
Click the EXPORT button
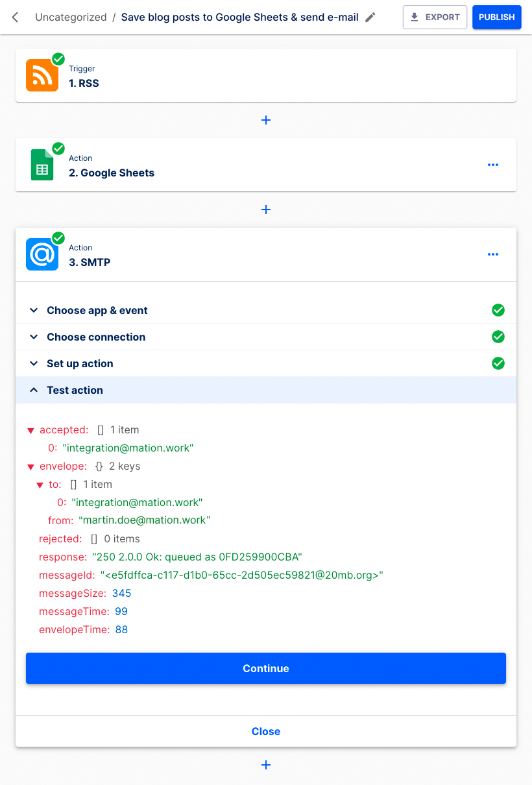[435, 17]
